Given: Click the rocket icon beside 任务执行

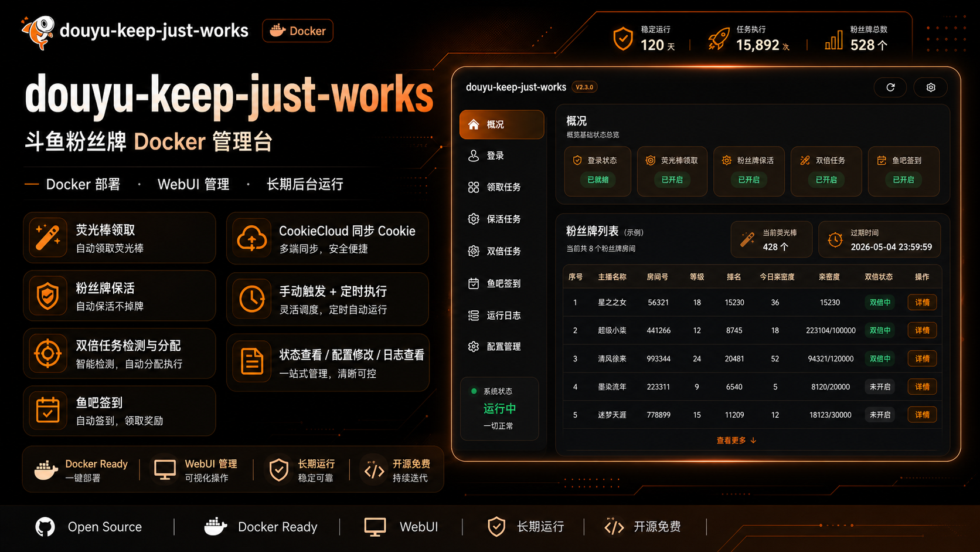Looking at the screenshot, I should click(x=719, y=39).
